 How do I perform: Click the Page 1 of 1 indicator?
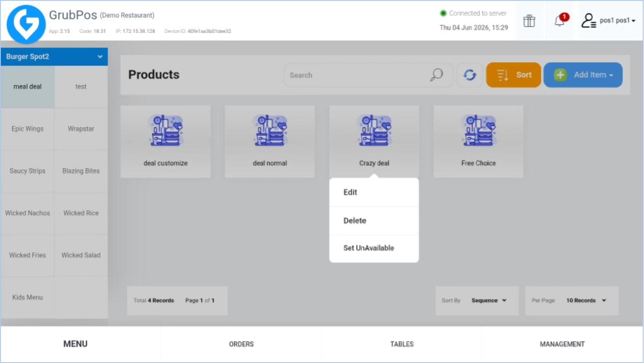(200, 300)
